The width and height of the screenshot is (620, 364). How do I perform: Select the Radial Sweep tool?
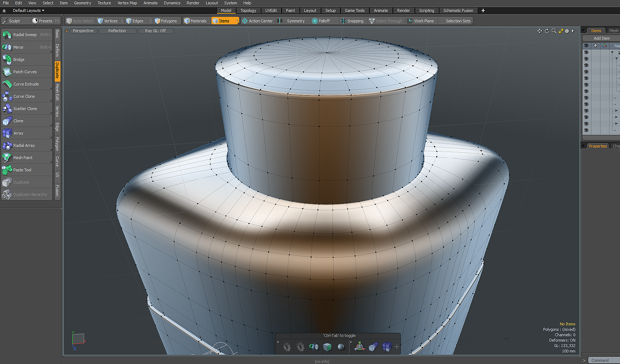(x=25, y=35)
